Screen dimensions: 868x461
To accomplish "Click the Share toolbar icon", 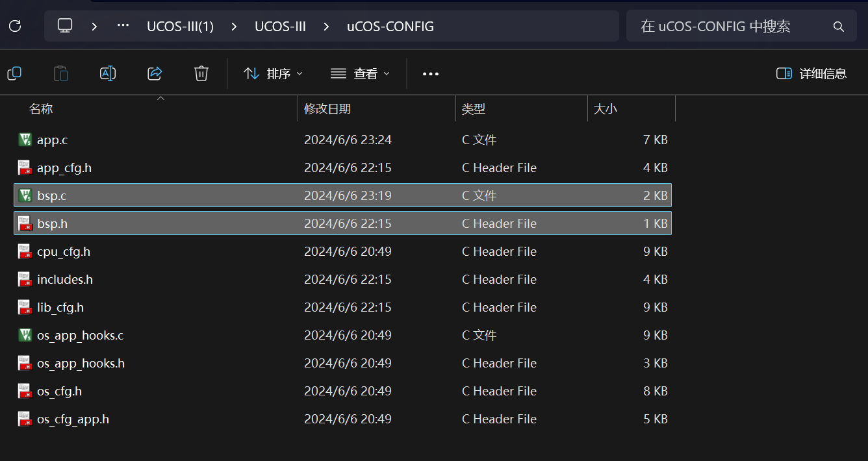I will tap(155, 73).
